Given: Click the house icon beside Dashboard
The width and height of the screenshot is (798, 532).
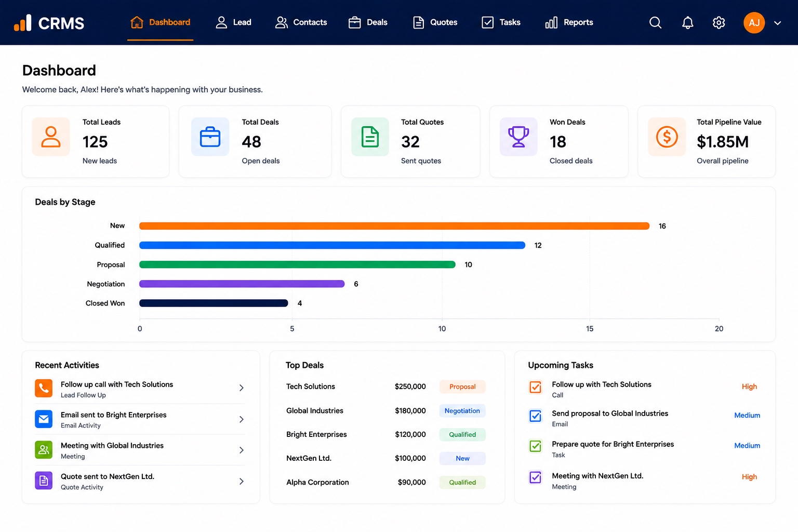Looking at the screenshot, I should click(137, 22).
